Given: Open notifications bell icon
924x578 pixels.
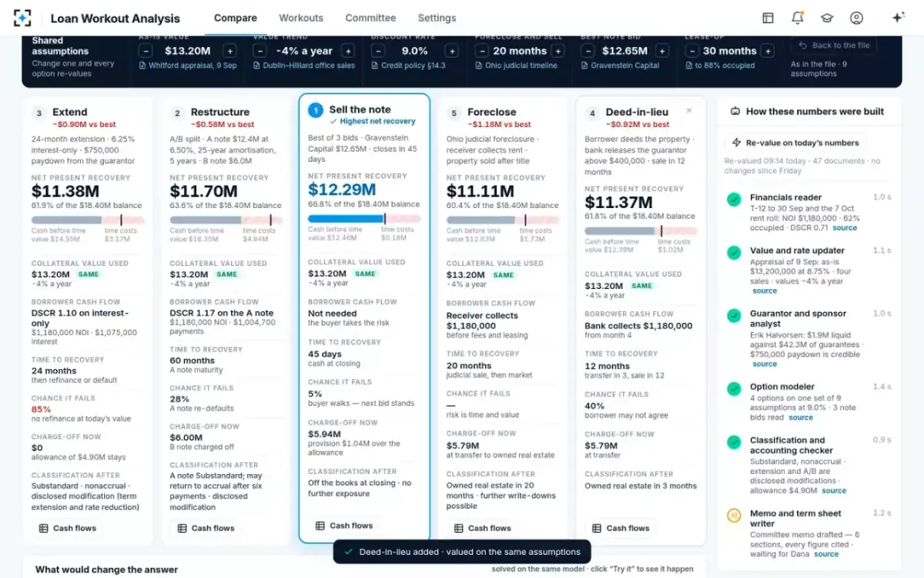Looking at the screenshot, I should (797, 18).
